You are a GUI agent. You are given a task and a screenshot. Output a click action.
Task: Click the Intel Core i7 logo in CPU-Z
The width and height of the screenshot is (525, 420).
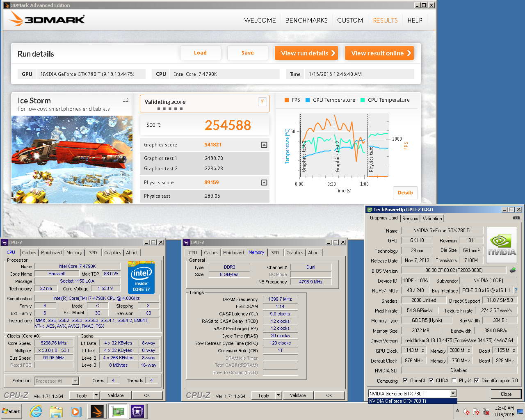[x=141, y=277]
